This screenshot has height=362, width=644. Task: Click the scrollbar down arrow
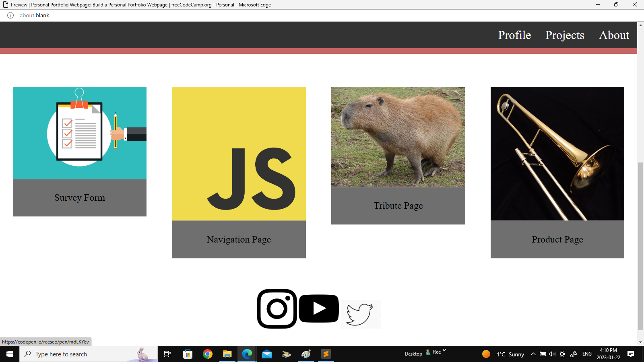[640, 342]
